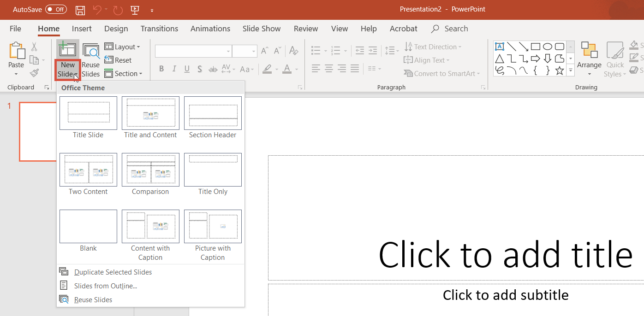Choose Duplicate Selected Slides
Screen dimensions: 644x316
[x=113, y=272]
